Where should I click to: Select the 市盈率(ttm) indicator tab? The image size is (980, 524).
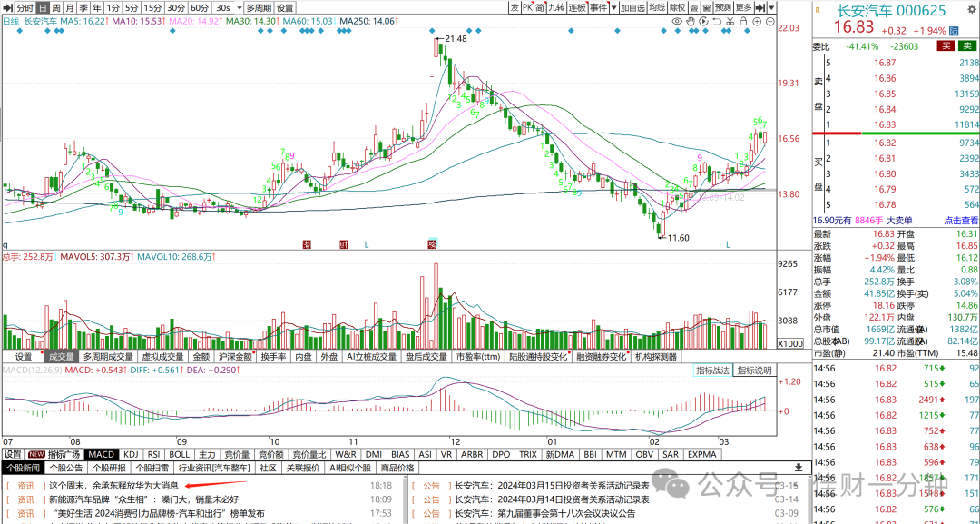click(478, 356)
